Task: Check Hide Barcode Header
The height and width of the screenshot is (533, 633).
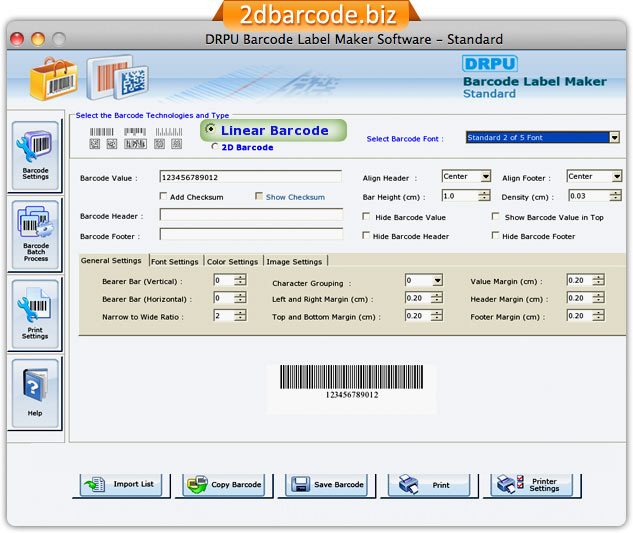Action: pyautogui.click(x=366, y=235)
